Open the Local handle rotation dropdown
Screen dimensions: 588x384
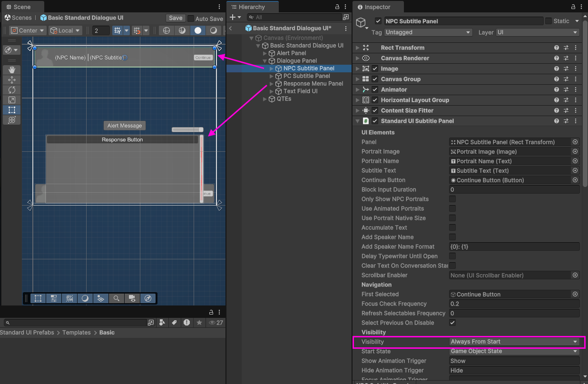tap(66, 30)
